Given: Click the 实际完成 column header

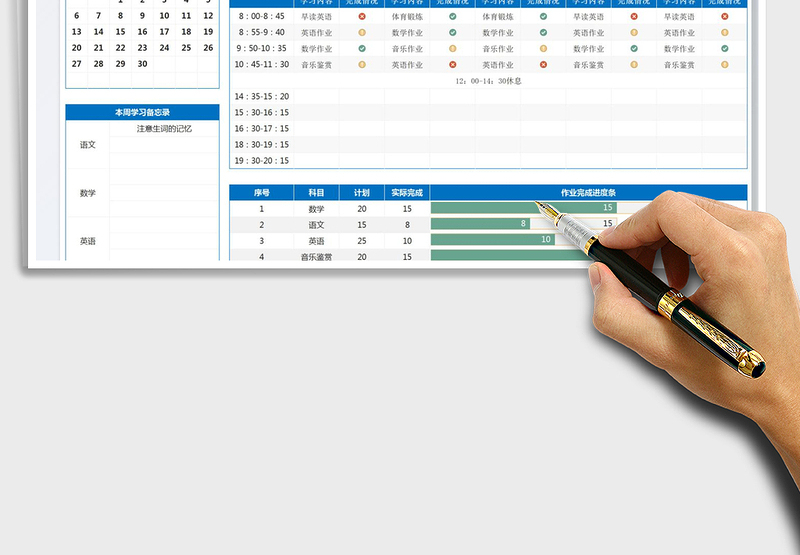Looking at the screenshot, I should click(407, 192).
